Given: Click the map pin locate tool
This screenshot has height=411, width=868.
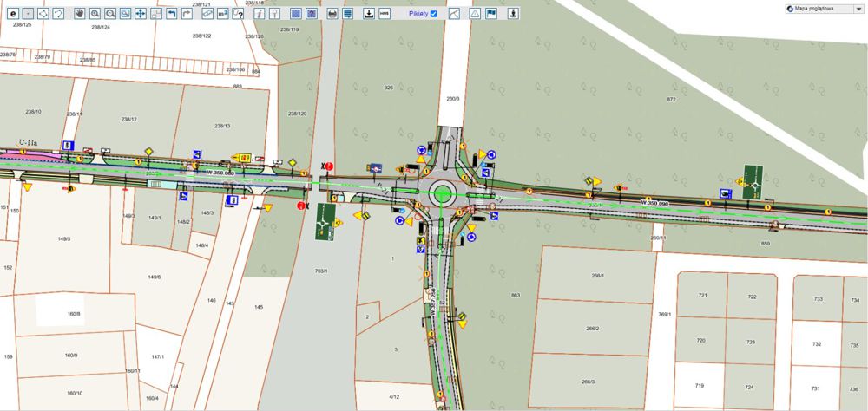Looking at the screenshot, I should (274, 14).
